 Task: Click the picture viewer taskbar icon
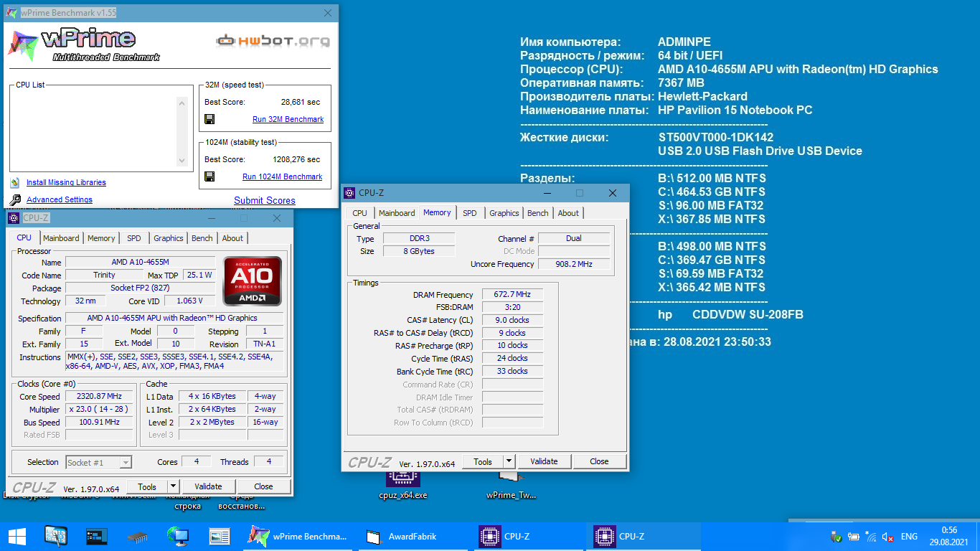click(219, 536)
